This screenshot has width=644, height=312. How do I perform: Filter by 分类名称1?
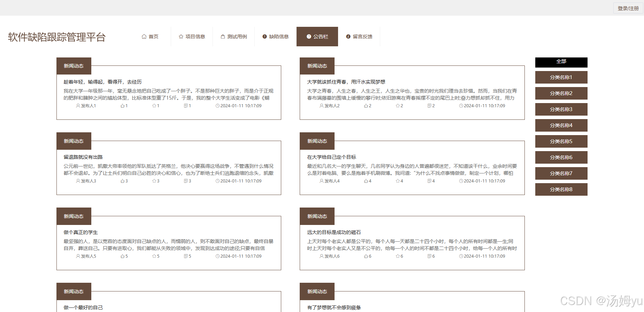click(561, 77)
